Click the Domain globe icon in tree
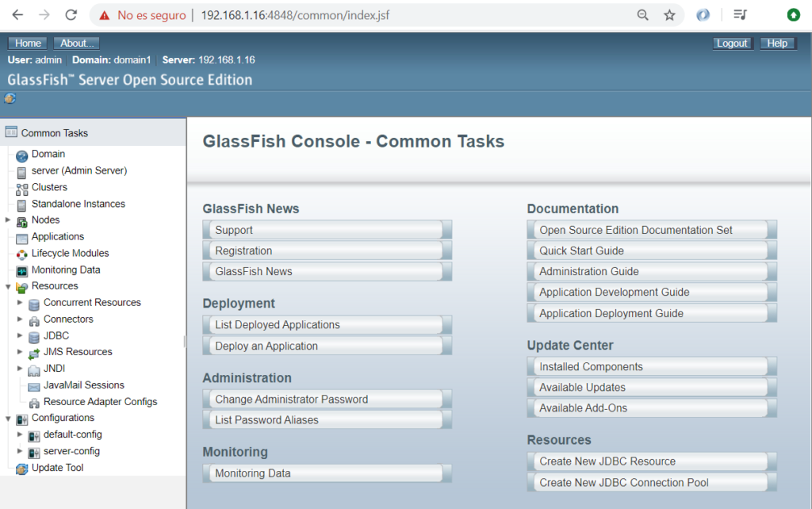The width and height of the screenshot is (812, 509). coord(21,155)
